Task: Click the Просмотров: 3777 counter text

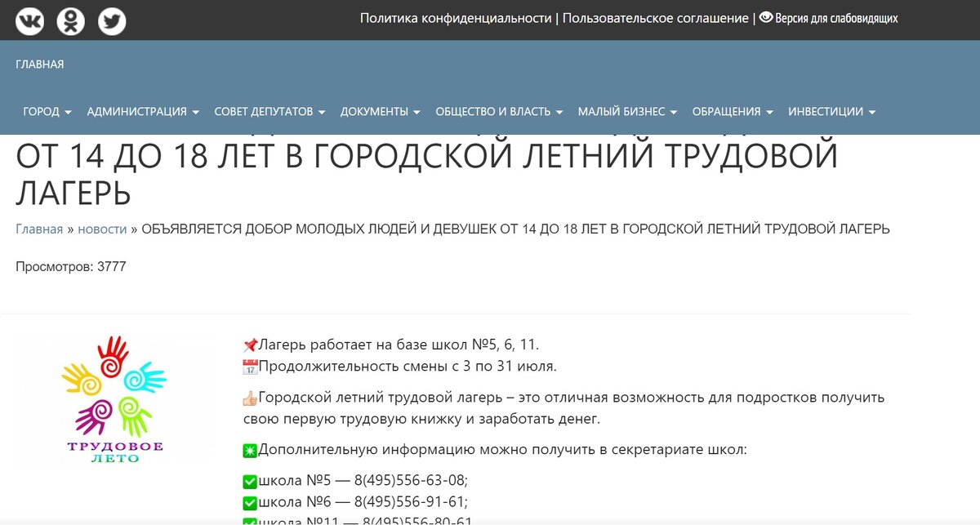Action: click(x=71, y=266)
